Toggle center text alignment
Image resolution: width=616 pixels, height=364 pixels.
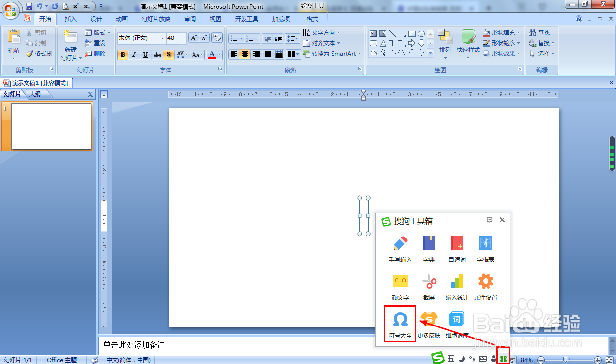(245, 54)
